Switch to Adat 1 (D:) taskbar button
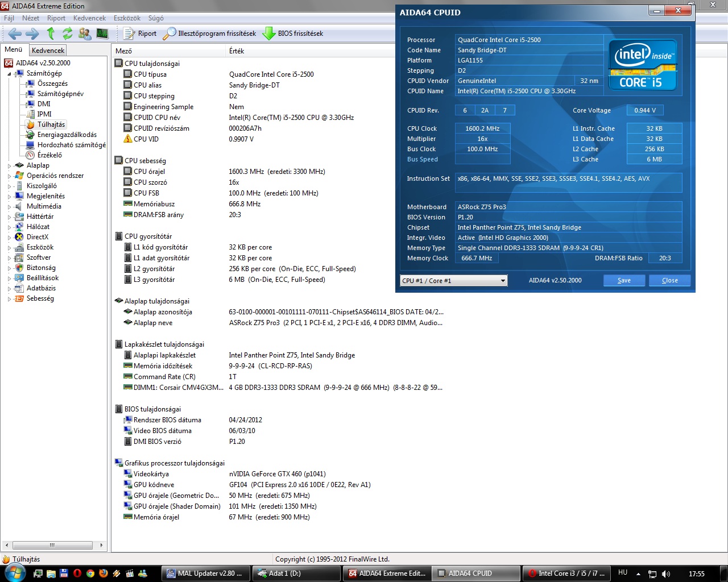This screenshot has width=728, height=582. (x=296, y=573)
